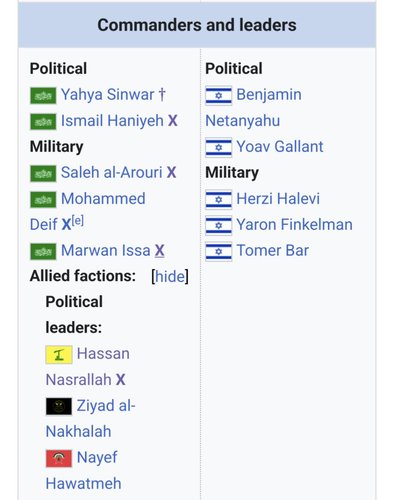This screenshot has height=500, width=394.
Task: Click the X marker after Marwan Issa
Action: click(x=159, y=251)
